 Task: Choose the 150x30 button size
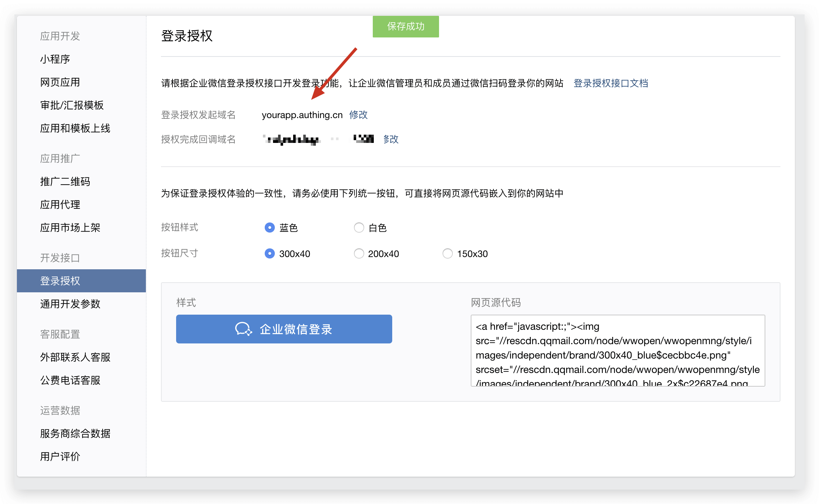447,253
